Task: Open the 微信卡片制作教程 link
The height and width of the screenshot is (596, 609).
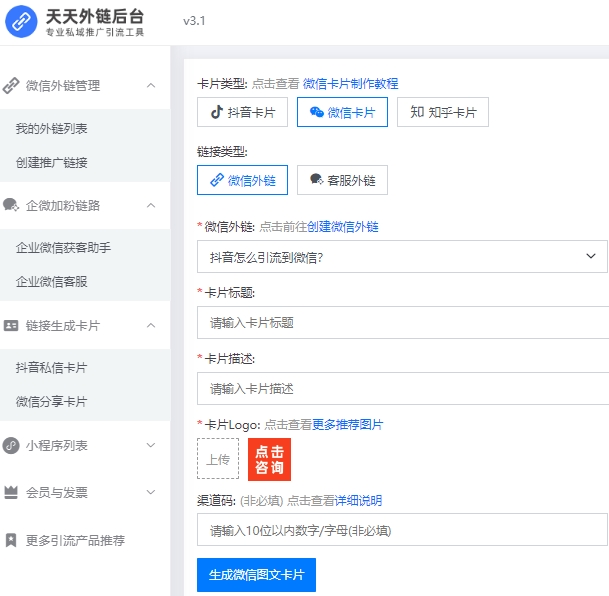Action: click(350, 83)
